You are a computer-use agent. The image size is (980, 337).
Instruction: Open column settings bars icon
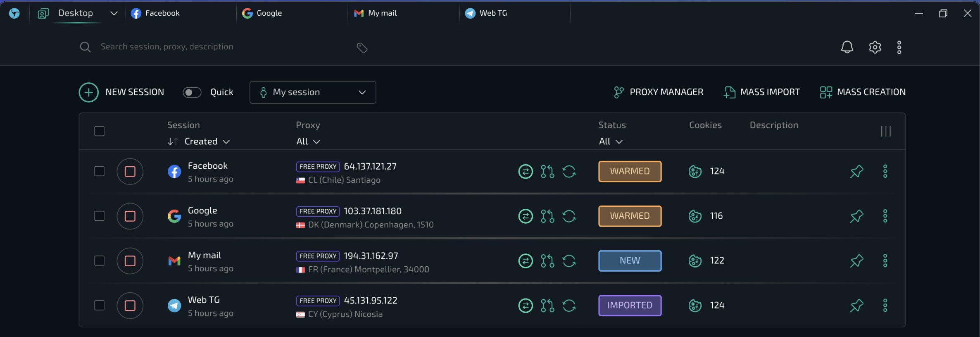pyautogui.click(x=885, y=131)
